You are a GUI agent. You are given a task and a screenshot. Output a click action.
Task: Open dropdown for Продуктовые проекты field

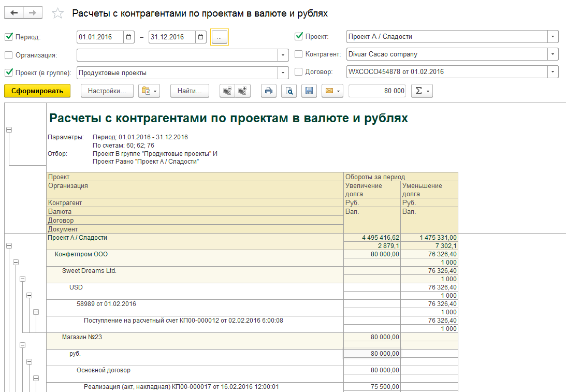283,72
